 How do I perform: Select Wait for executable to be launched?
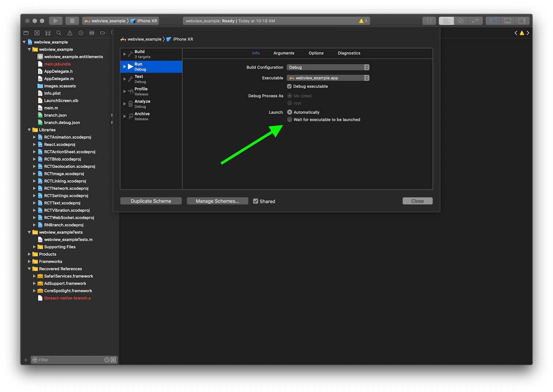pos(290,120)
